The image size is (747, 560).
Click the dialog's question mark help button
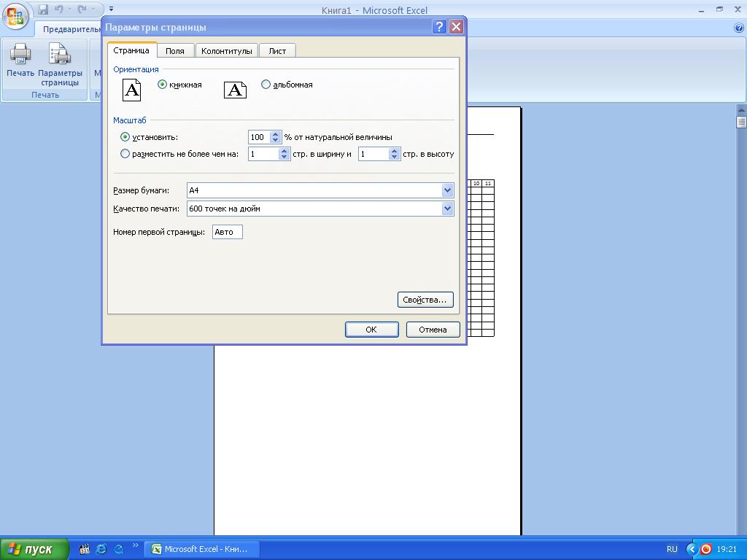click(439, 27)
